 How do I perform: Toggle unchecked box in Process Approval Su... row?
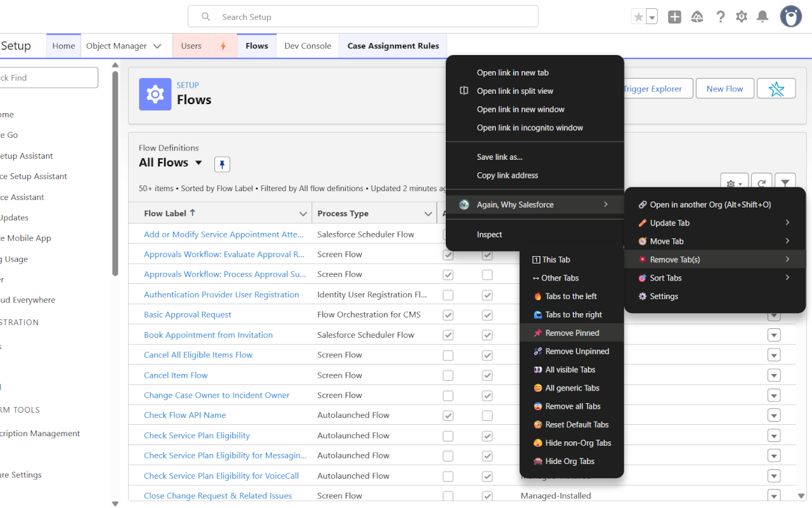(487, 275)
